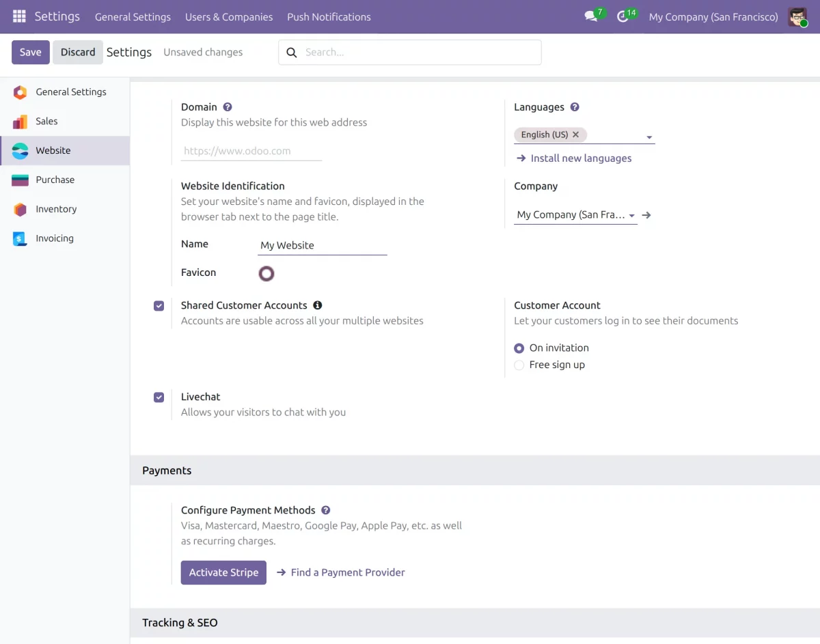Expand the Languages dropdown arrow
Viewport: 820px width, 644px height.
pos(649,138)
